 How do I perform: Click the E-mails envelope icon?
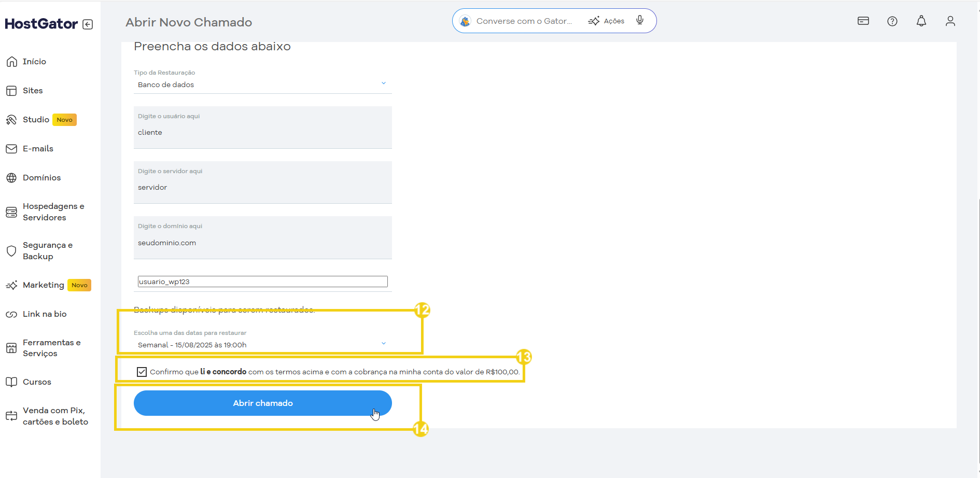pos(11,149)
